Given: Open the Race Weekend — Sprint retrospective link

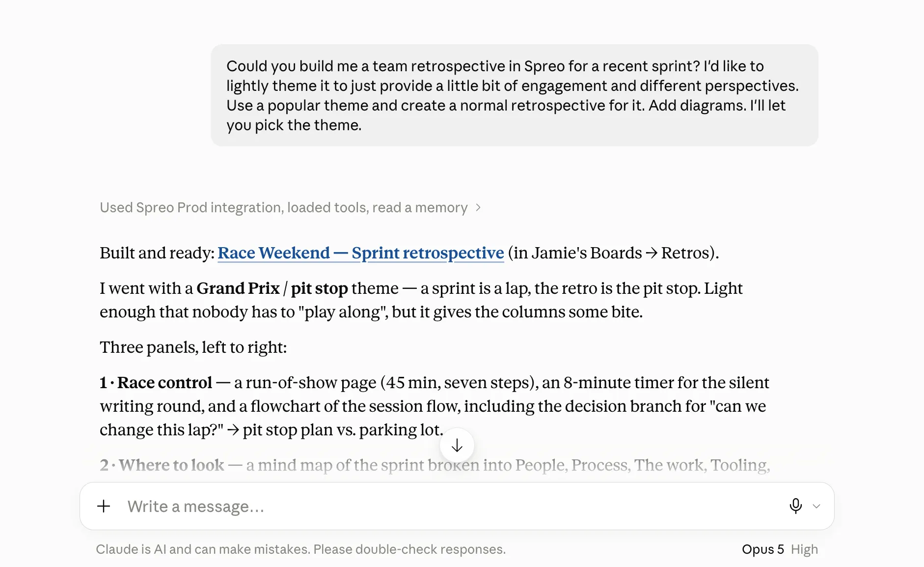Looking at the screenshot, I should coord(361,253).
